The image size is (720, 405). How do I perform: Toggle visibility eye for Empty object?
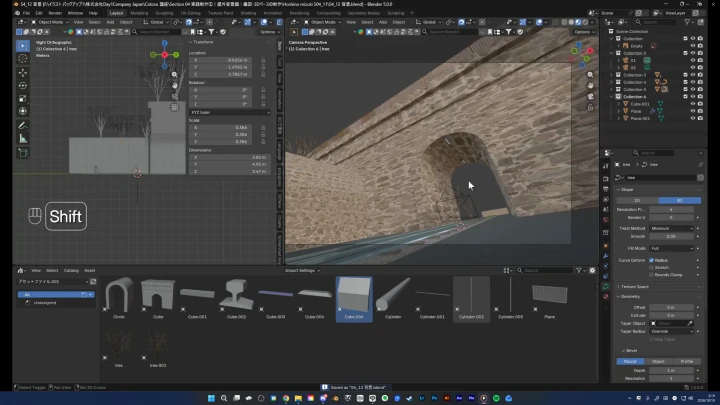pos(693,46)
